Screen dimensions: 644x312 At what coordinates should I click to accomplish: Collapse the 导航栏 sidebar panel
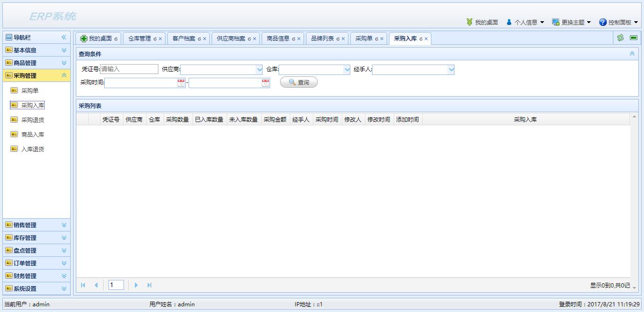(x=64, y=37)
